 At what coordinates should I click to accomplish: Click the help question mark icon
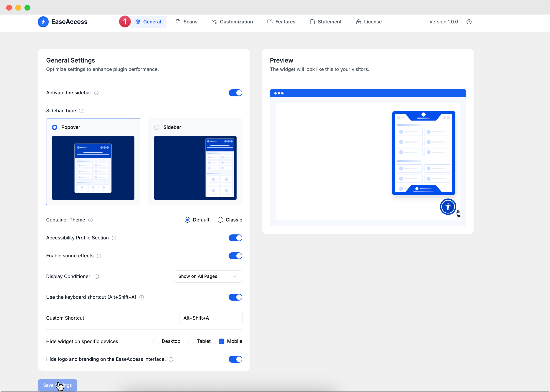pos(469,22)
